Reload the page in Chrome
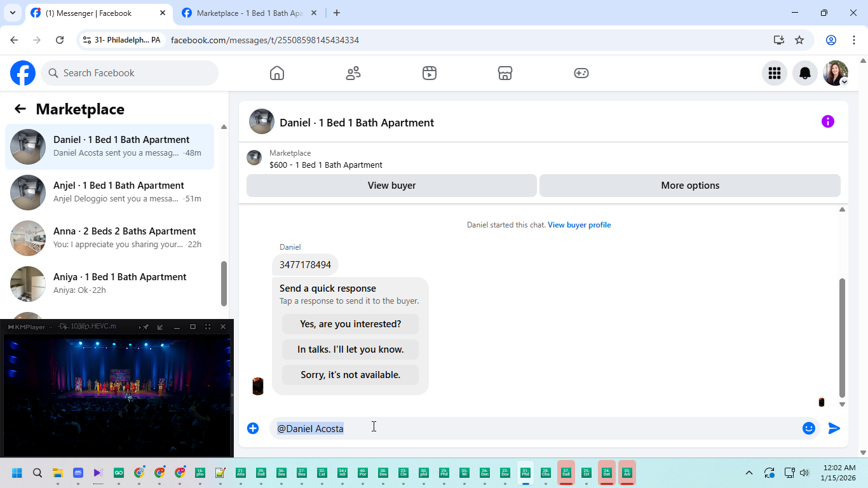The width and height of the screenshot is (868, 488). point(60,40)
